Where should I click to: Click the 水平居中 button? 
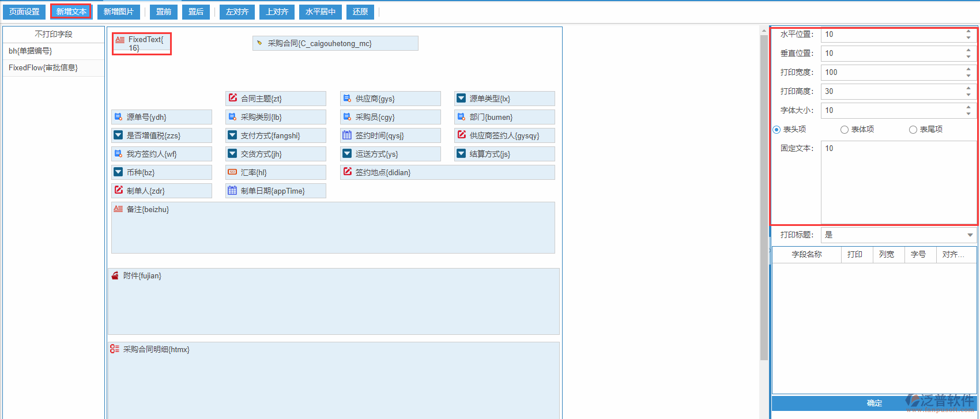tap(321, 12)
